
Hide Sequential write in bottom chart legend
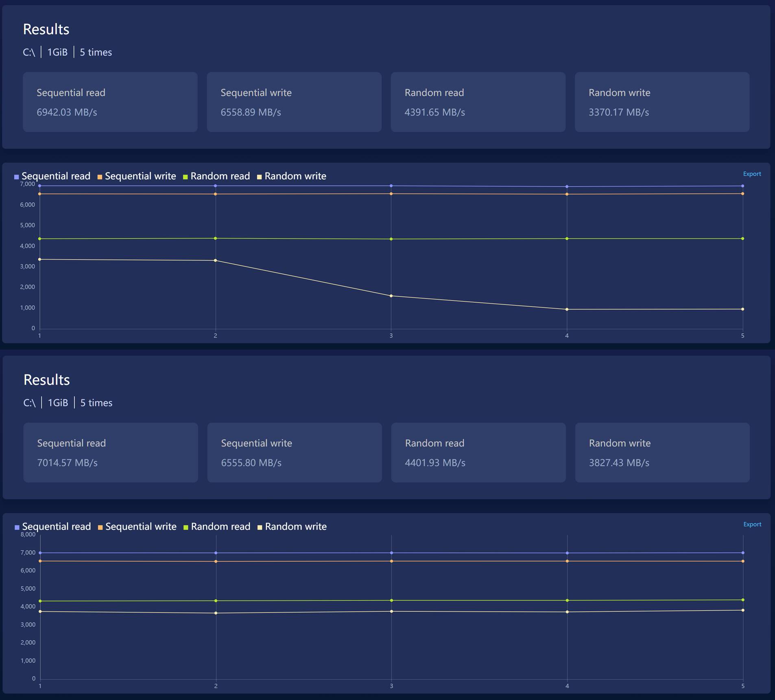pos(138,527)
